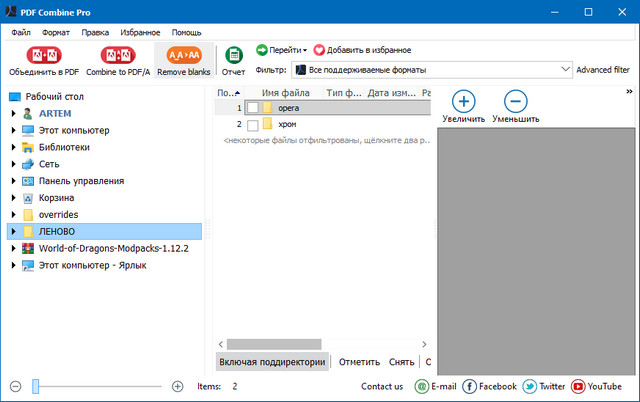The height and width of the screenshot is (402, 640).
Task: Expand the Этот компьютер tree node
Action: tap(13, 131)
